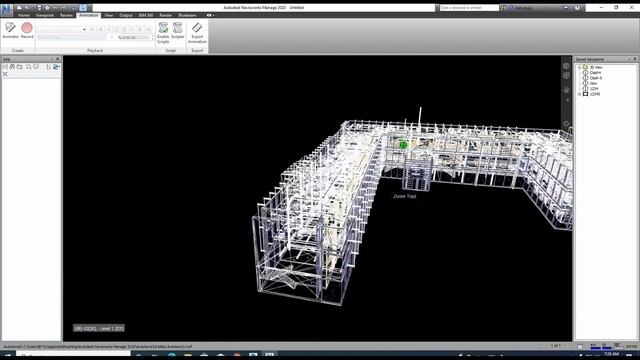Select the 3D View viewpoint folder
Viewport: 640px width, 360px height.
pos(596,67)
